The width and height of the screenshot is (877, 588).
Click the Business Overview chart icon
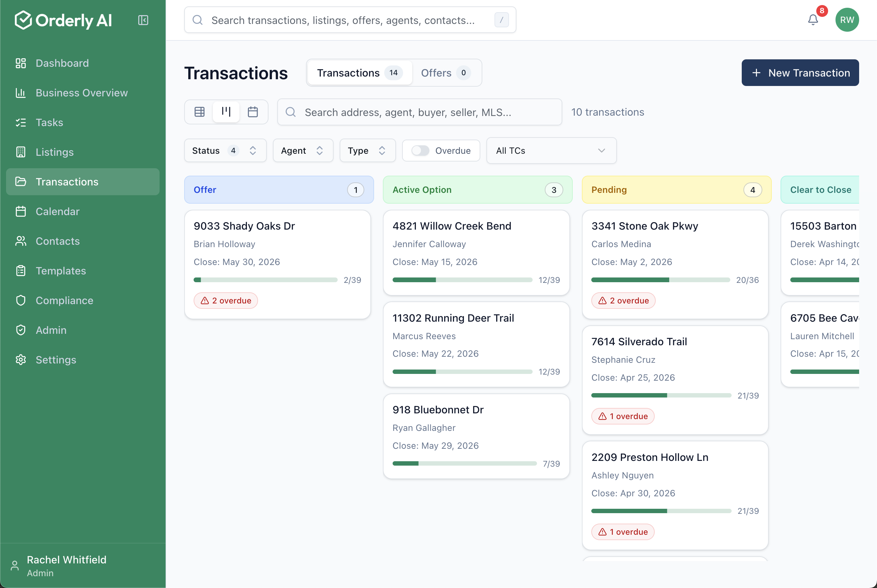click(21, 93)
